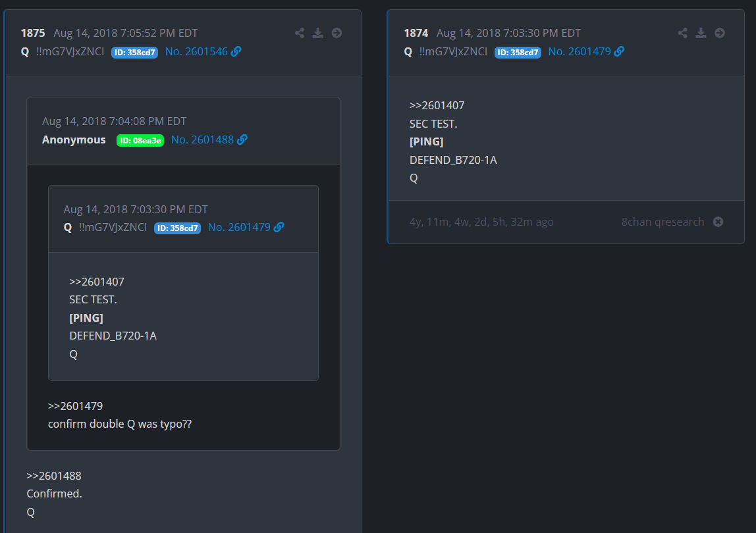Click reference >>2601479 in Anonymous post
Viewport: 756px width, 533px height.
coord(75,406)
